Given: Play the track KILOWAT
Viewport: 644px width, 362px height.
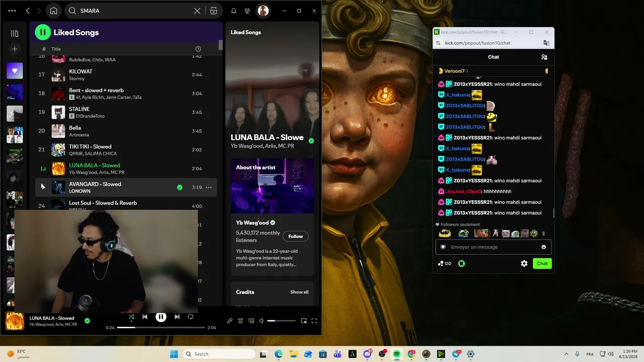Looking at the screenshot, I should point(80,71).
